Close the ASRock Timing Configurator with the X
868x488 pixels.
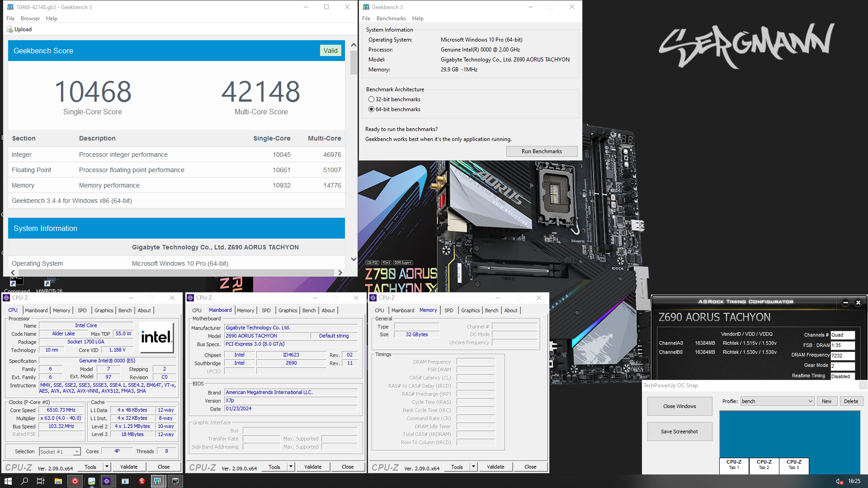(858, 303)
